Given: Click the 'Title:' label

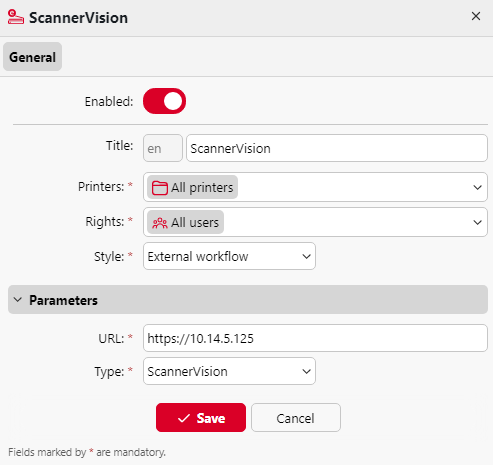Looking at the screenshot, I should 119,146.
